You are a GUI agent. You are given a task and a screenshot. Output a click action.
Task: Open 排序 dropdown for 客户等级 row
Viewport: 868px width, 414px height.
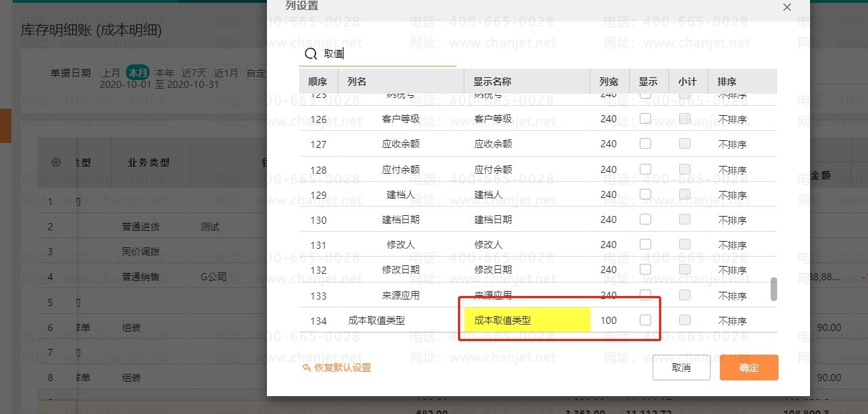[733, 119]
